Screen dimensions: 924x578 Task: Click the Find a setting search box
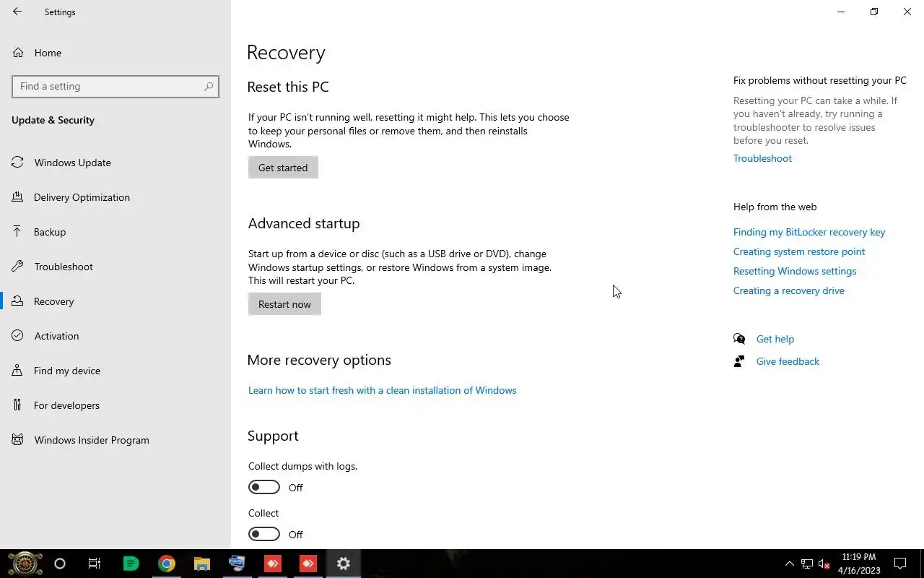point(115,86)
